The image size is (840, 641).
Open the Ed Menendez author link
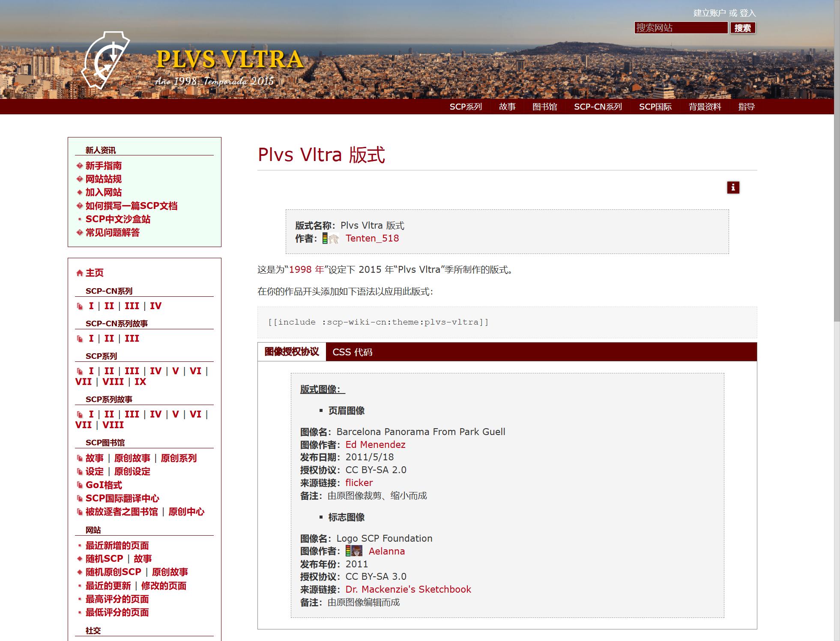[x=375, y=444]
